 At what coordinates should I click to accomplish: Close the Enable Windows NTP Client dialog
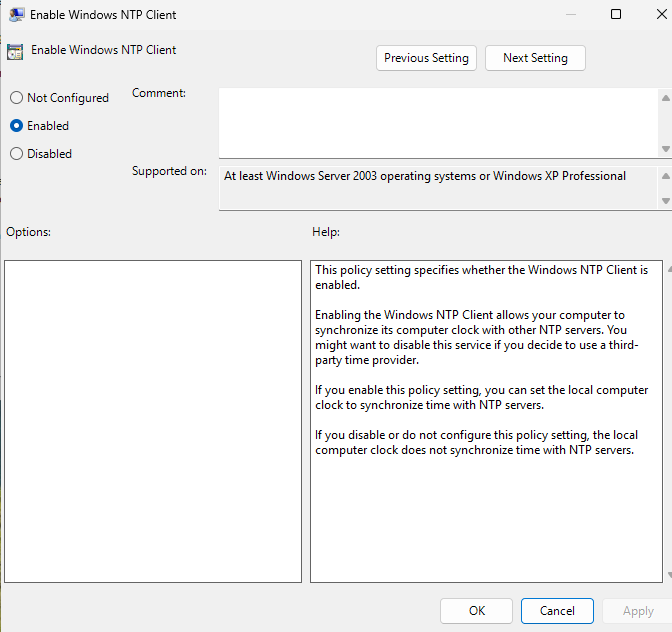(661, 14)
